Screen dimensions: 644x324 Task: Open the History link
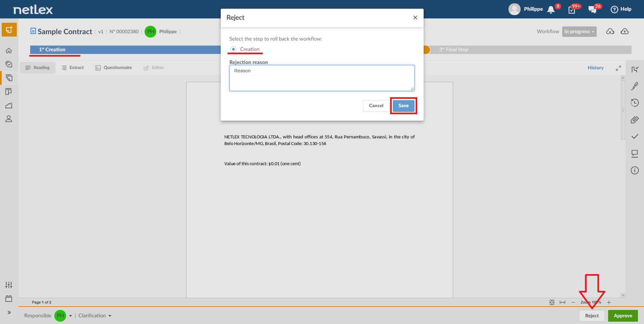click(x=595, y=68)
